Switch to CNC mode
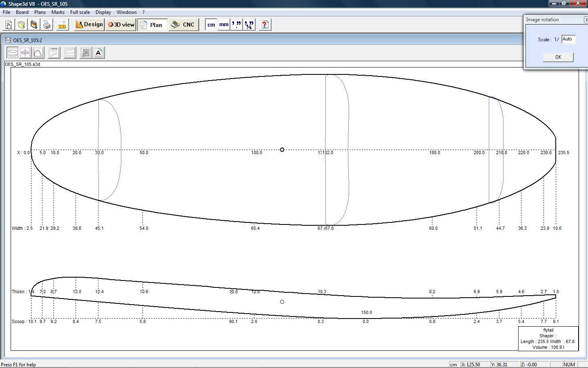This screenshot has height=368, width=588. pyautogui.click(x=183, y=25)
